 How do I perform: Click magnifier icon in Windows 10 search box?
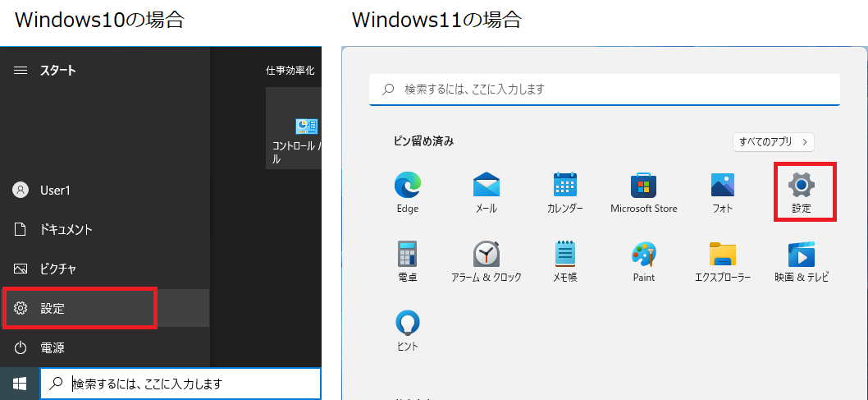[x=56, y=384]
